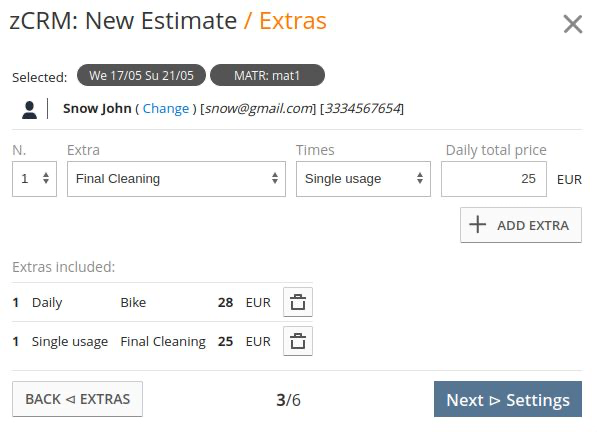Click the Daily total price field
The height and width of the screenshot is (432, 597).
click(x=494, y=179)
